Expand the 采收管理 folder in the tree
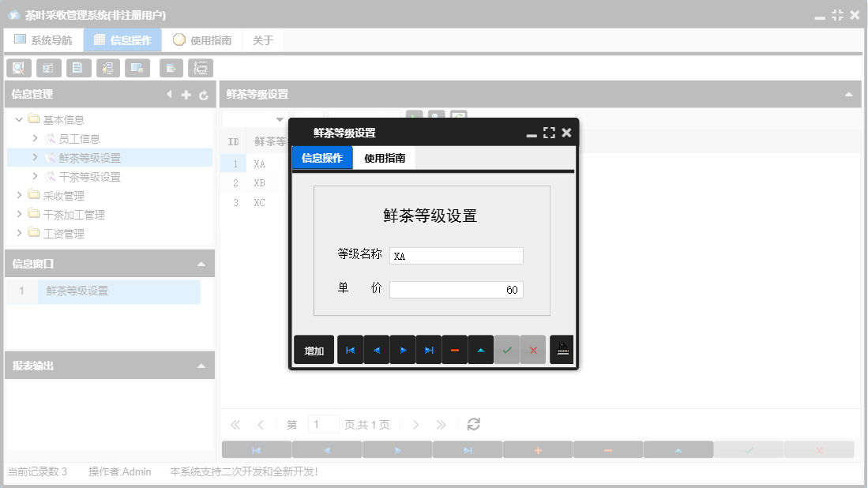This screenshot has height=488, width=868. 21,195
